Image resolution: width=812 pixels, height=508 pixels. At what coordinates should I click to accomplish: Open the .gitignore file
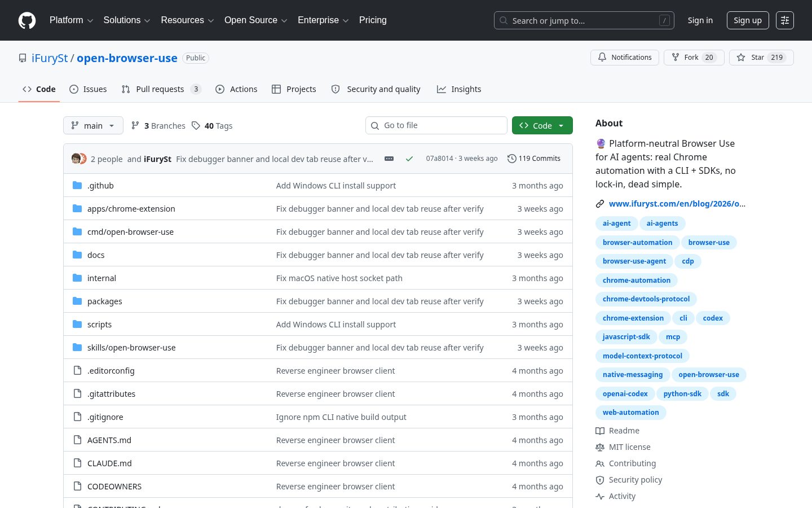coord(105,417)
